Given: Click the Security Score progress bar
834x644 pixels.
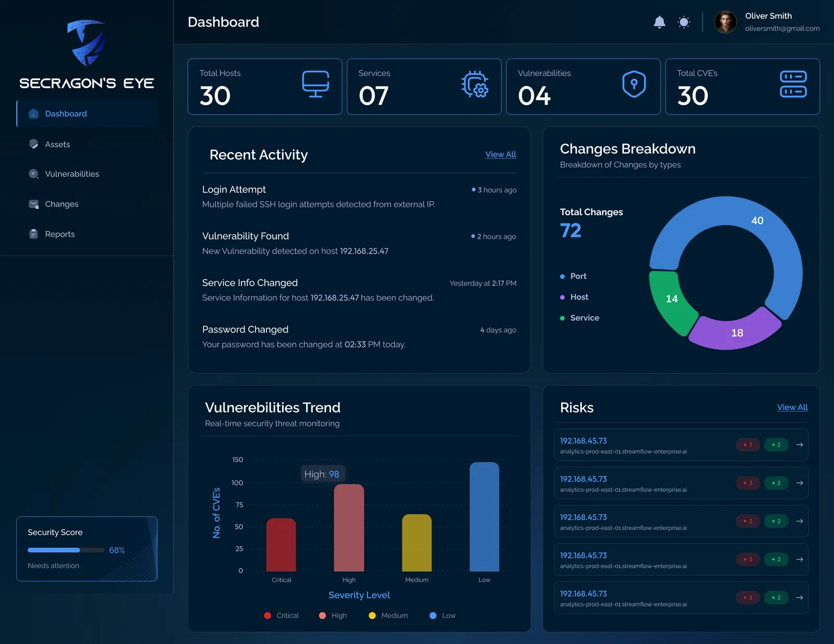Looking at the screenshot, I should (x=66, y=550).
